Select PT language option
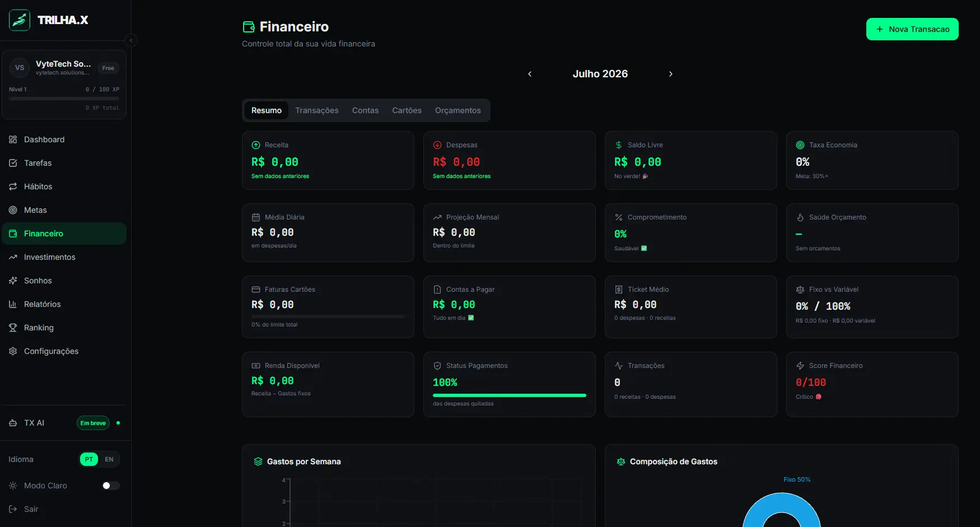Viewport: 980px width, 527px height. [89, 459]
